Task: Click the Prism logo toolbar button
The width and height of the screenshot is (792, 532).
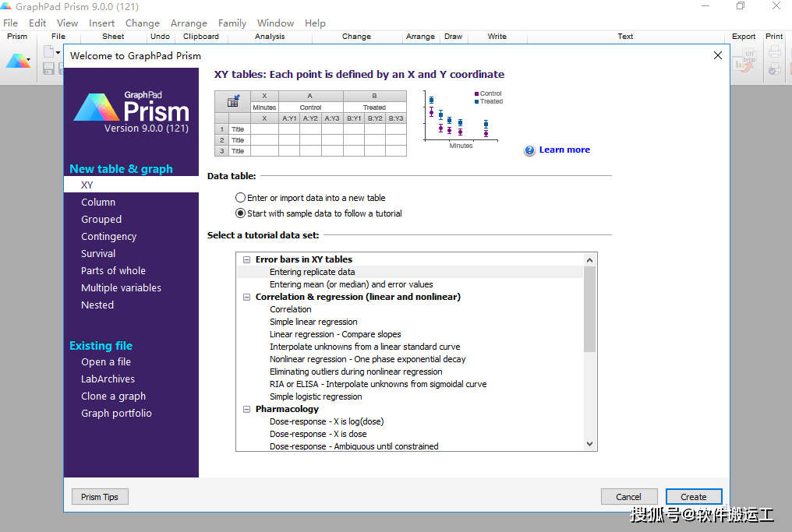Action: click(18, 61)
